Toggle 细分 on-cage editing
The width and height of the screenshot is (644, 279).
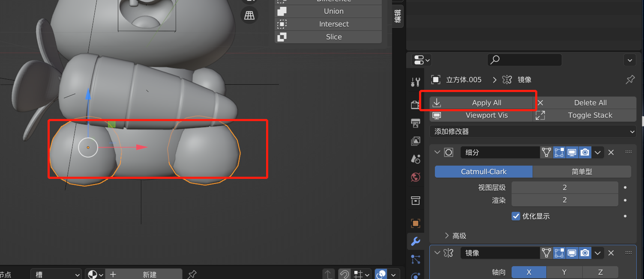546,152
